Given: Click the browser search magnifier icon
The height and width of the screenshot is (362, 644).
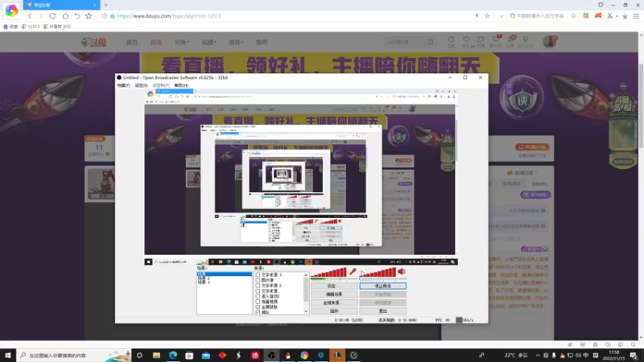Looking at the screenshot, I should click(x=573, y=16).
